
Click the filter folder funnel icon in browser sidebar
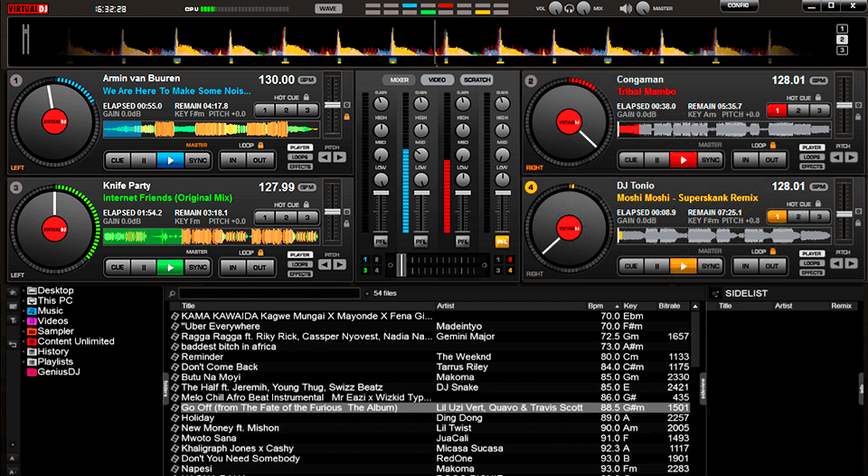coord(12,320)
